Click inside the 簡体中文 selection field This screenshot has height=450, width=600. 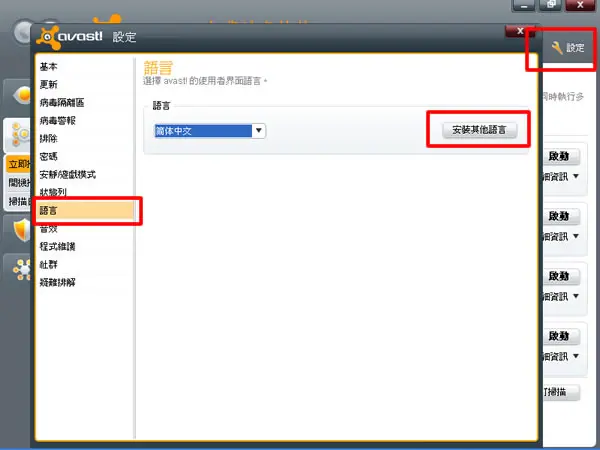pos(203,131)
